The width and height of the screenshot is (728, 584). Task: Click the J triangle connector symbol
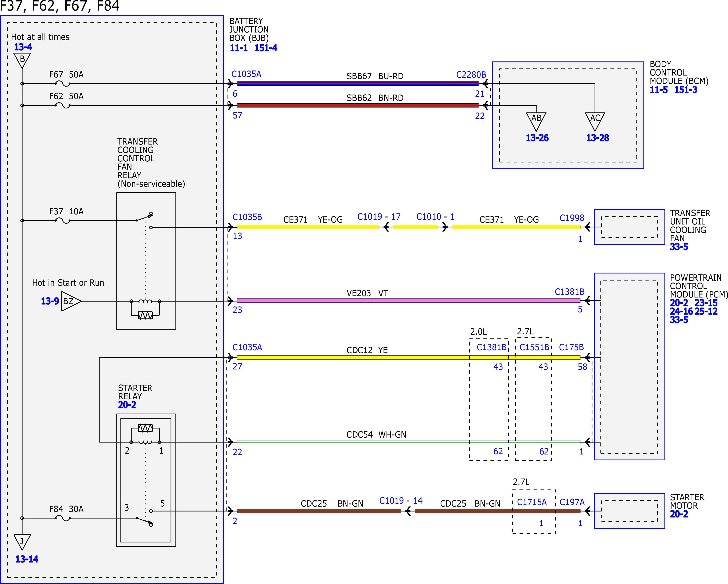[x=22, y=542]
